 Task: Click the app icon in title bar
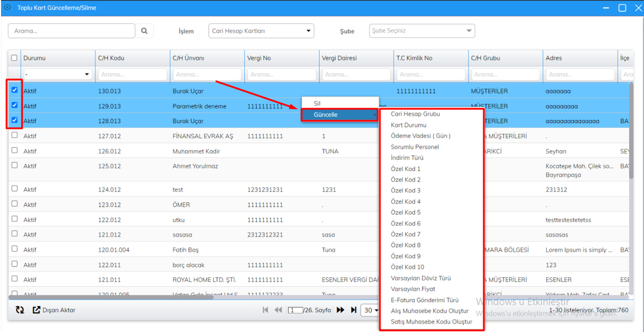click(x=7, y=8)
